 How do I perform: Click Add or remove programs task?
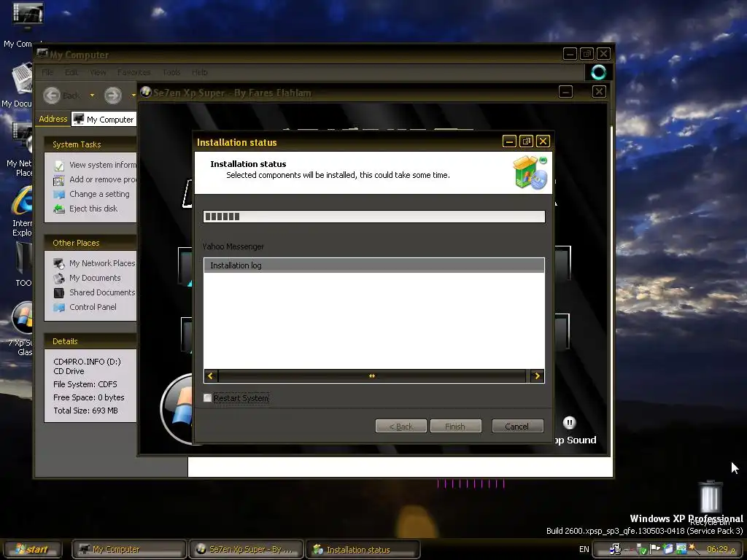[x=102, y=179]
